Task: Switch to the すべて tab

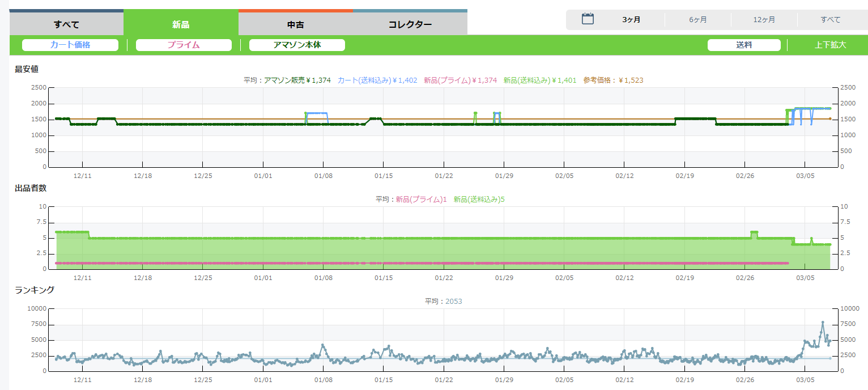Action: 66,24
